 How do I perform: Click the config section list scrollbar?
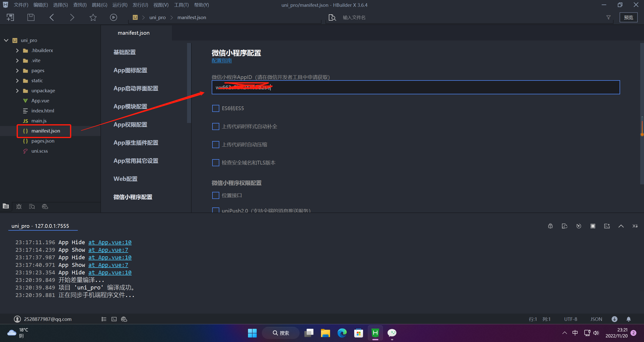pos(189,83)
